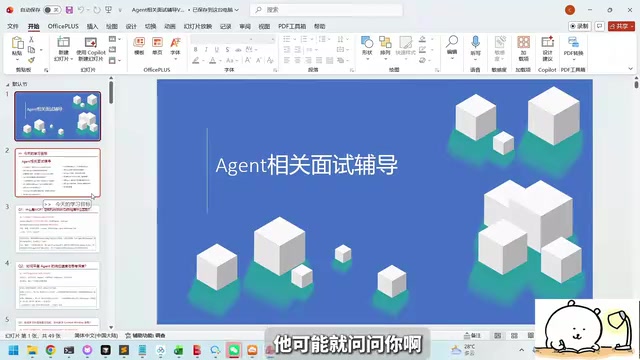Switch to the PDF工具箱 ribbon tab

(292, 26)
